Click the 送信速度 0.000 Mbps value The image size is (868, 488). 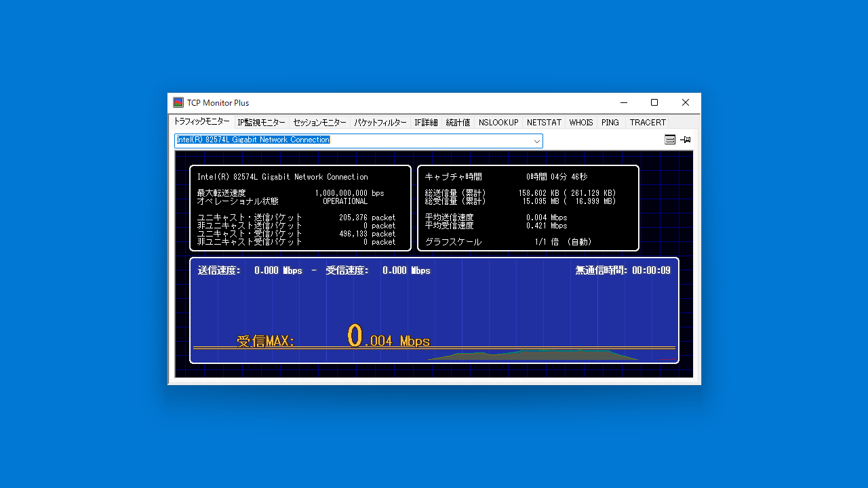click(x=250, y=270)
